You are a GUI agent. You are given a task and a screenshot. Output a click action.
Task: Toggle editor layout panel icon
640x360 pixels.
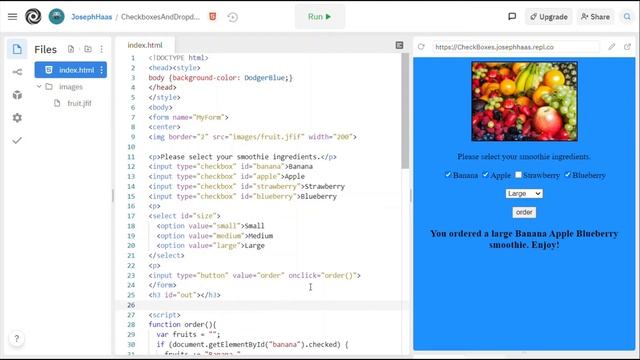(400, 45)
